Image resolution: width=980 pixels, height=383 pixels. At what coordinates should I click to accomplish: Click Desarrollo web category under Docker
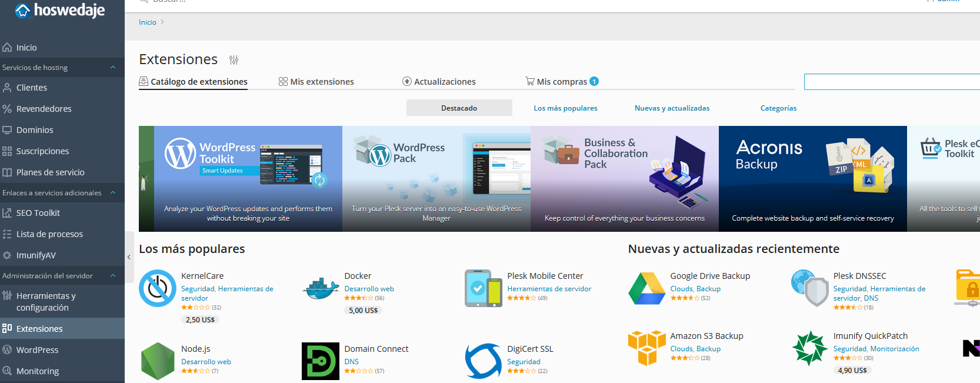tap(369, 289)
